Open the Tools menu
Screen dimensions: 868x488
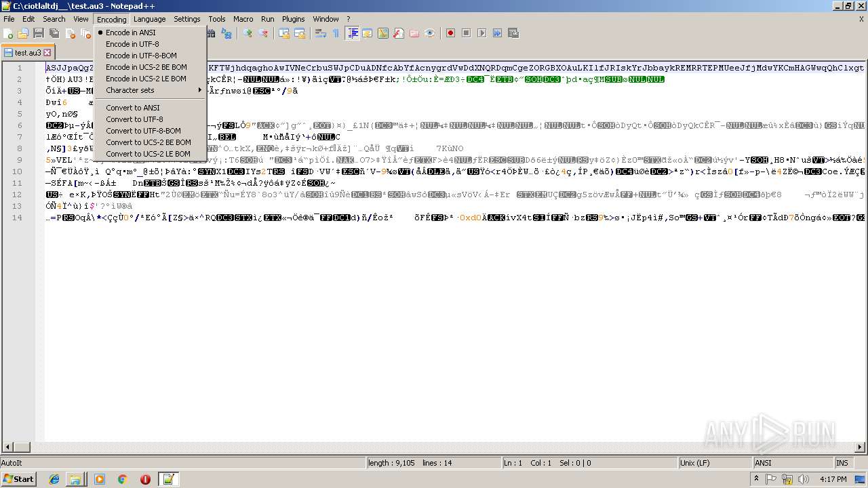click(x=217, y=19)
